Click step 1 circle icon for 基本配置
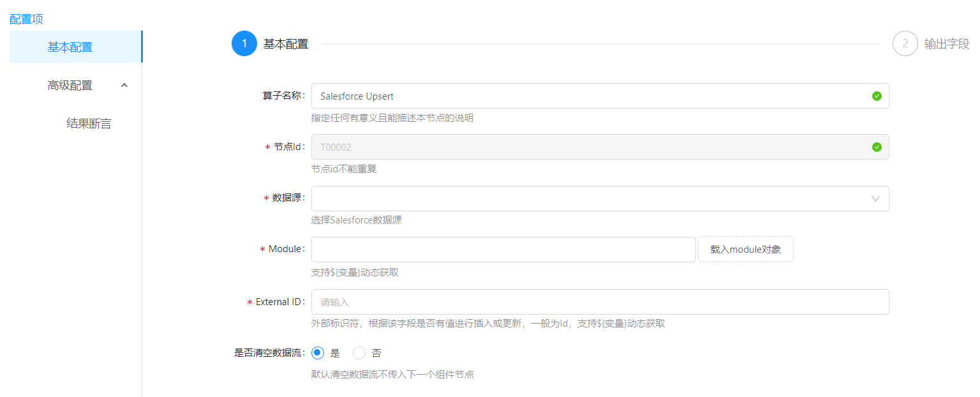Screen dimensions: 980x397 pos(244,44)
